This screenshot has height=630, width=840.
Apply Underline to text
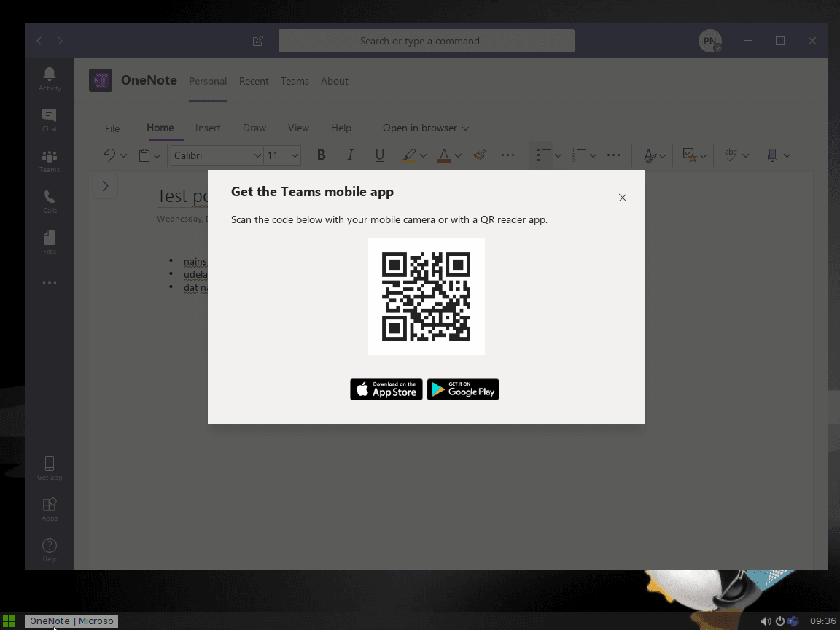click(x=379, y=155)
